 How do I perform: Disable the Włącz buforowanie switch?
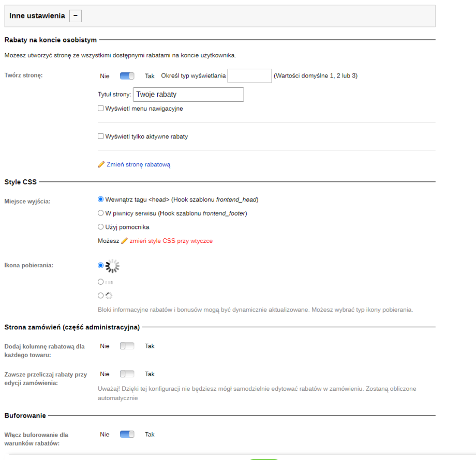127,435
